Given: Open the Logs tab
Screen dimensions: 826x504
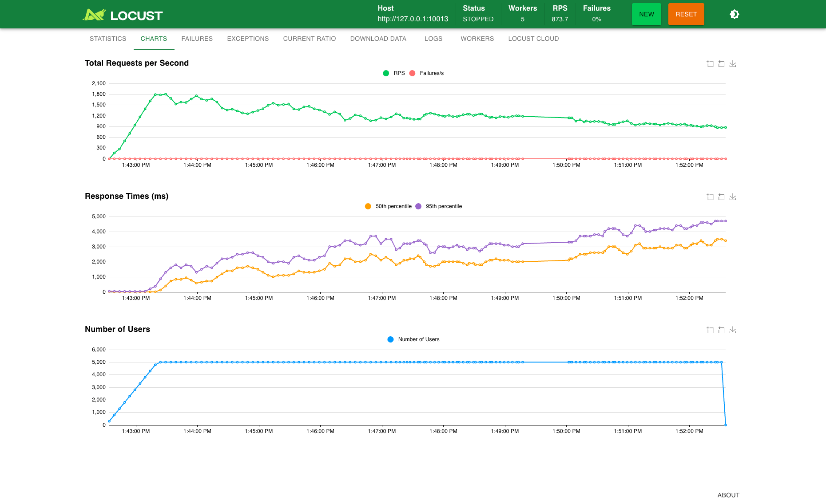Looking at the screenshot, I should point(433,39).
